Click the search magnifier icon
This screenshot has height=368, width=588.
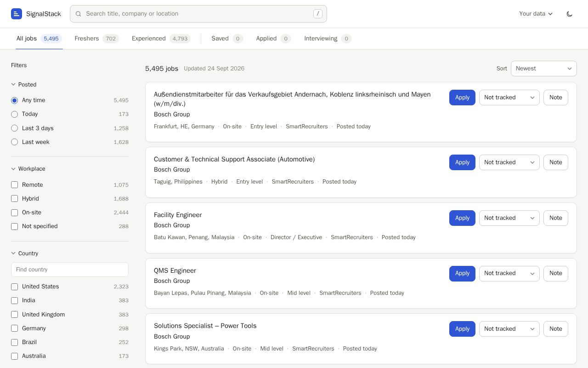[x=79, y=14]
